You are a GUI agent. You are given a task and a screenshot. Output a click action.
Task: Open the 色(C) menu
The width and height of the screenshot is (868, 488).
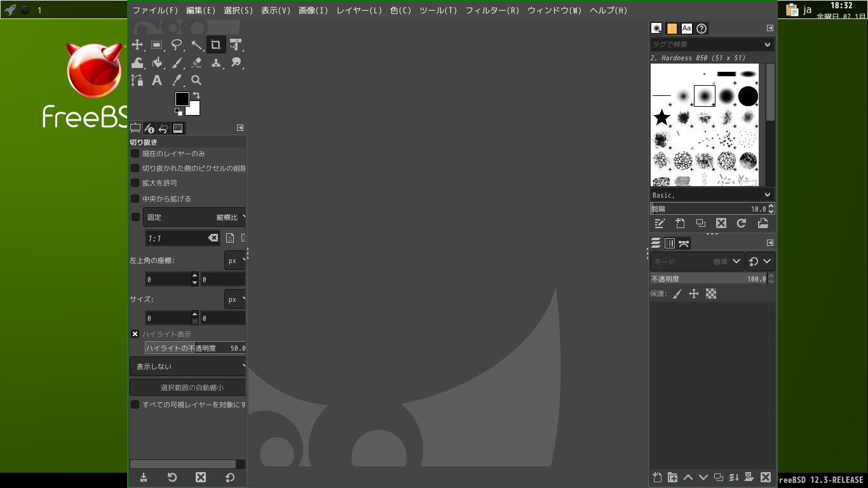click(400, 10)
